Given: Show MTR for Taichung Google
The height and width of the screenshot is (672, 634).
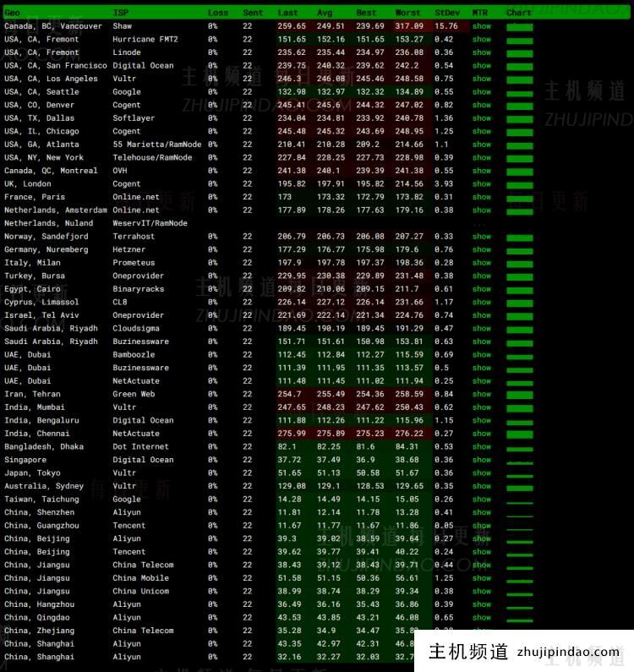Looking at the screenshot, I should coord(481,500).
